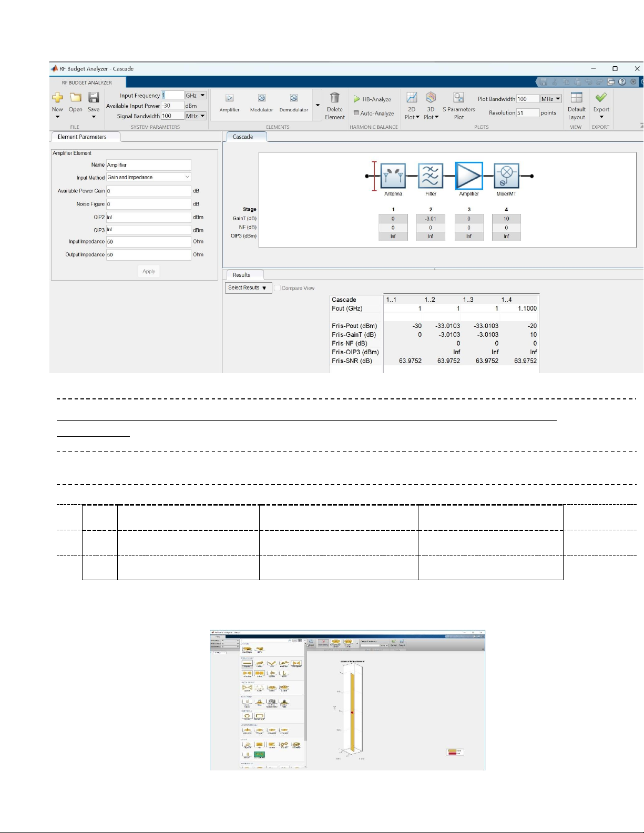The width and height of the screenshot is (644, 833).
Task: Run HB-Analyze harmonic balance
Action: (x=372, y=99)
